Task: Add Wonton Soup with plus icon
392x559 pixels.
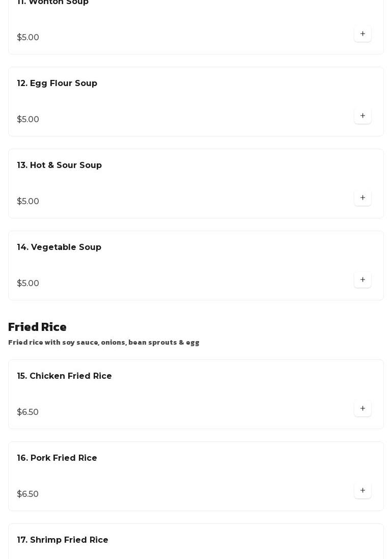Action: tap(362, 34)
